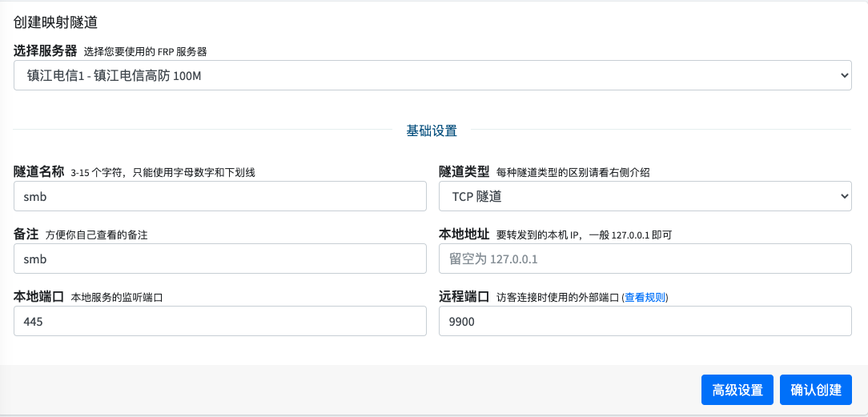Click the 隧道名称 field label
The image size is (868, 417).
tap(38, 172)
